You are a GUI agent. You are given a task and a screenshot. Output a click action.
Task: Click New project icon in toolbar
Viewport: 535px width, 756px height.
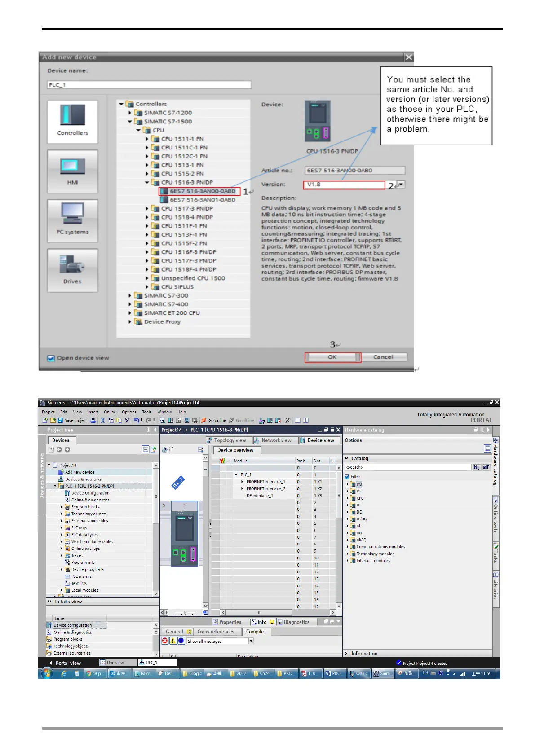(45, 421)
